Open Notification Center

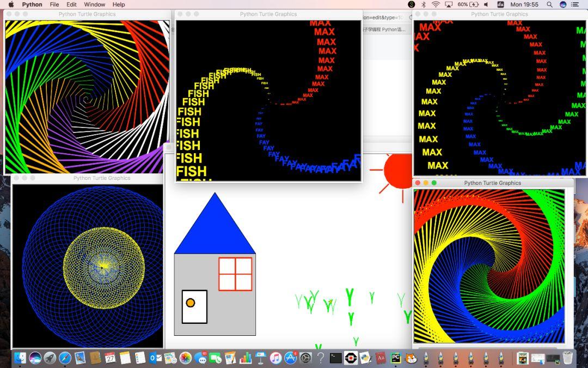575,4
